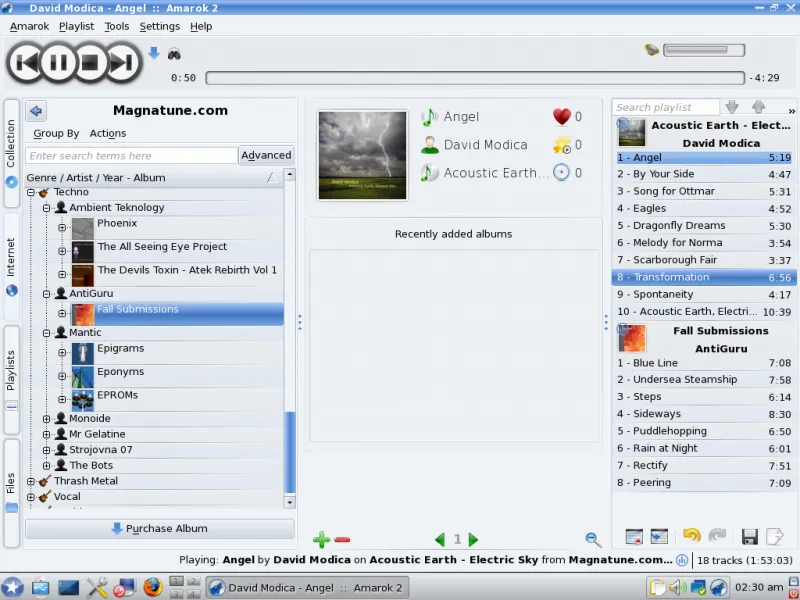This screenshot has height=600, width=800.
Task: Expand the Thrash Metal genre node
Action: click(x=31, y=481)
